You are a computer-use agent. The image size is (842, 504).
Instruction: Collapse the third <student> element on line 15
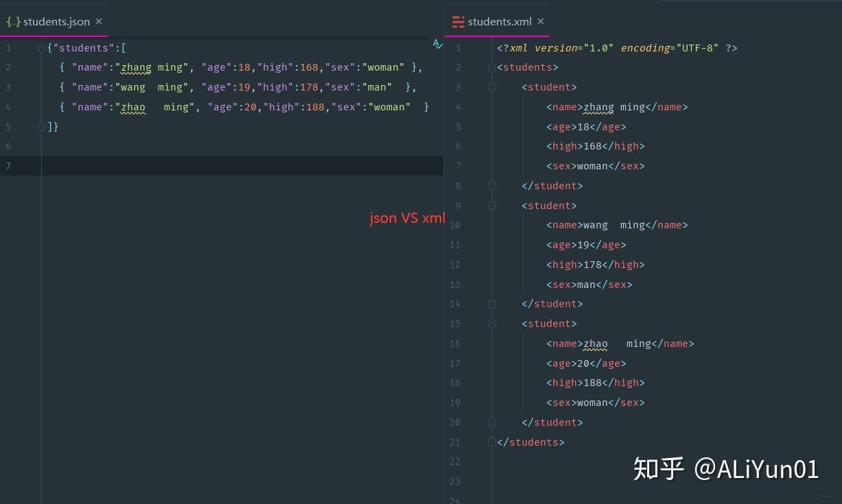[x=492, y=323]
